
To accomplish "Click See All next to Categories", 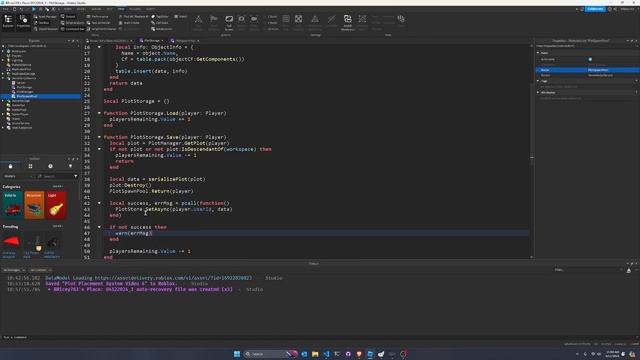I will click(58, 187).
